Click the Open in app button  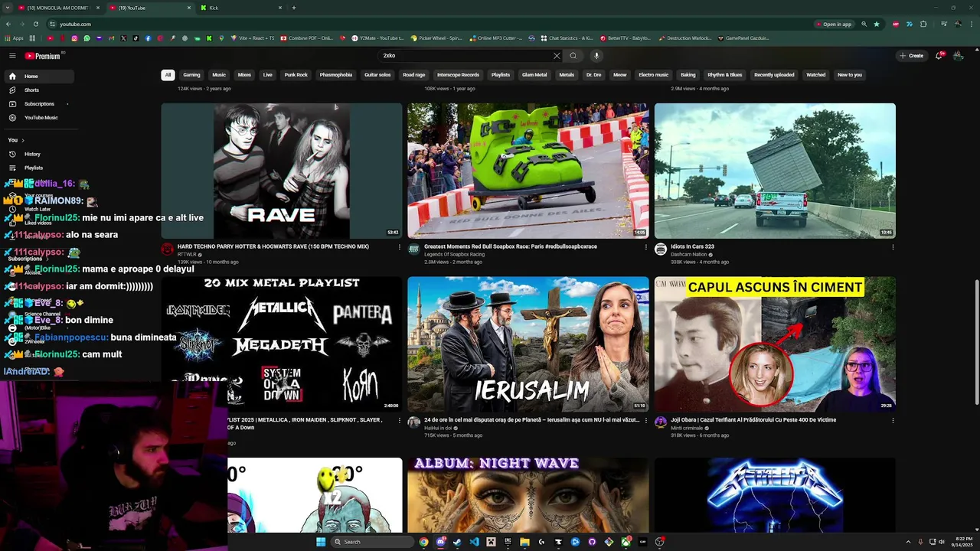pyautogui.click(x=833, y=24)
